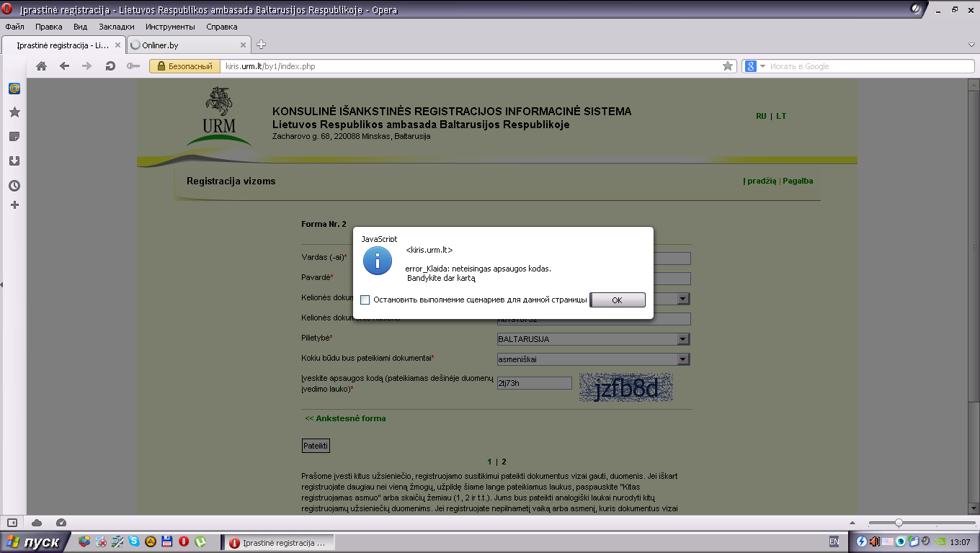Go back via Ankstesnė forma link

tap(345, 418)
